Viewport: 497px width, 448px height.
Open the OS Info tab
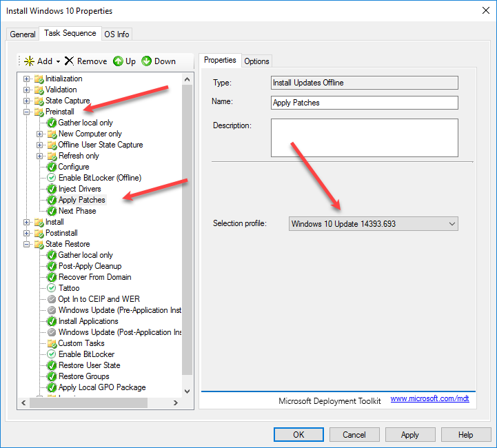click(x=116, y=34)
